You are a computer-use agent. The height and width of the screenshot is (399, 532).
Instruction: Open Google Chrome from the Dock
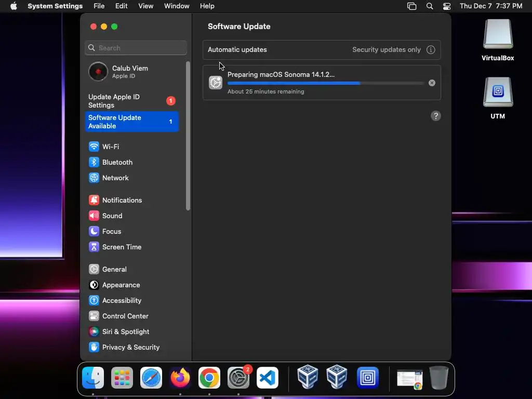(209, 378)
